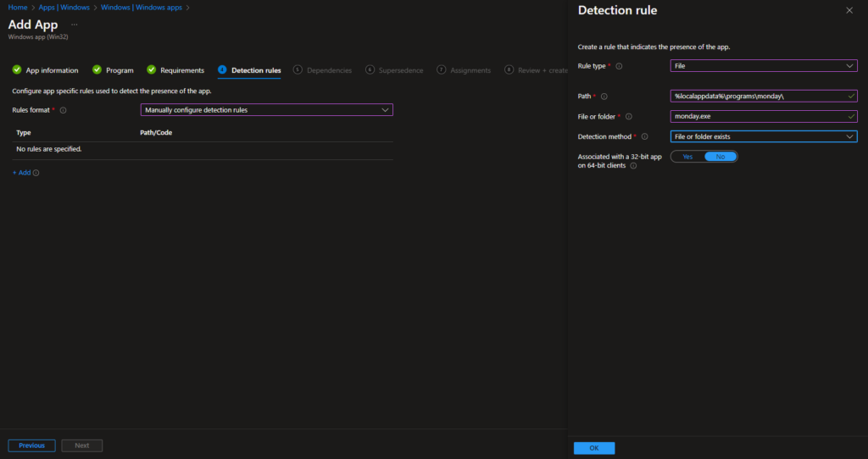Show info tooltip for File or folder
The width and height of the screenshot is (868, 459).
628,117
